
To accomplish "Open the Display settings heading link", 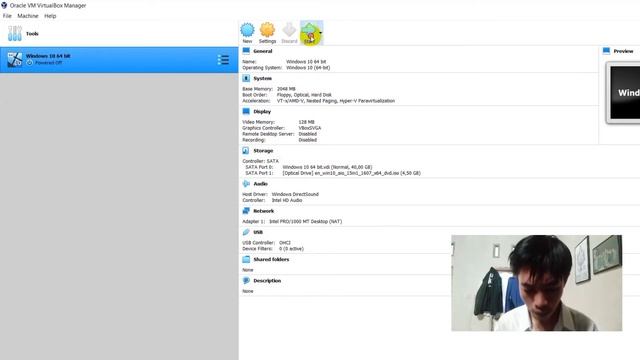I will (262, 112).
